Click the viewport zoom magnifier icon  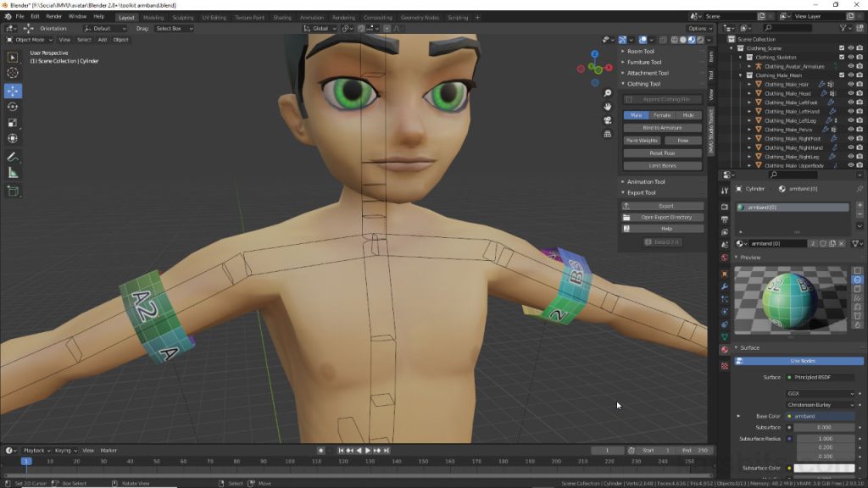[607, 93]
